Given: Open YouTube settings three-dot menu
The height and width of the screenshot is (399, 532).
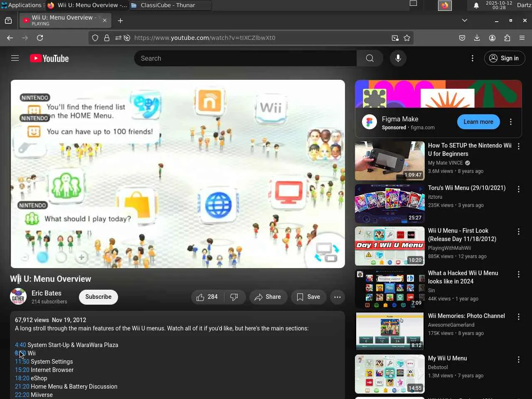Looking at the screenshot, I should tap(472, 59).
